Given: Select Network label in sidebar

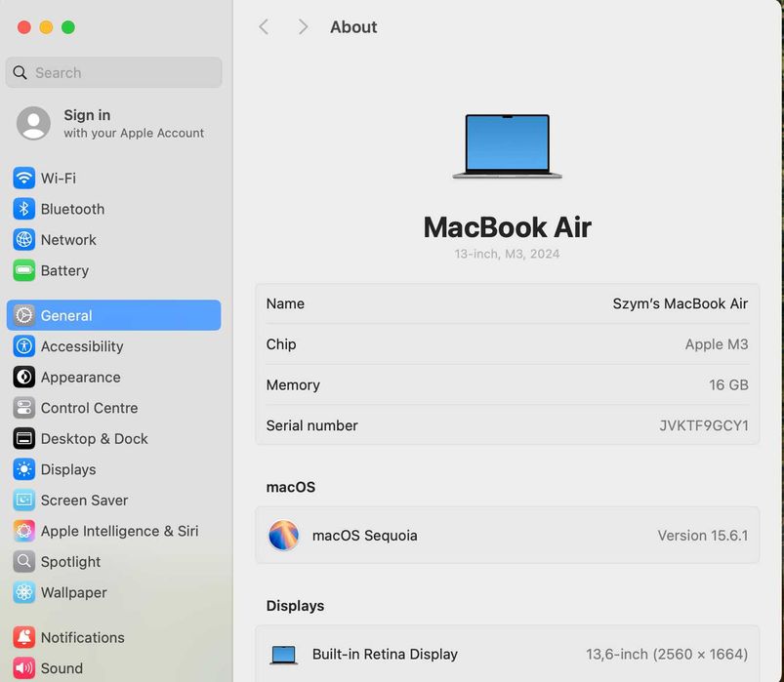Looking at the screenshot, I should point(68,240).
